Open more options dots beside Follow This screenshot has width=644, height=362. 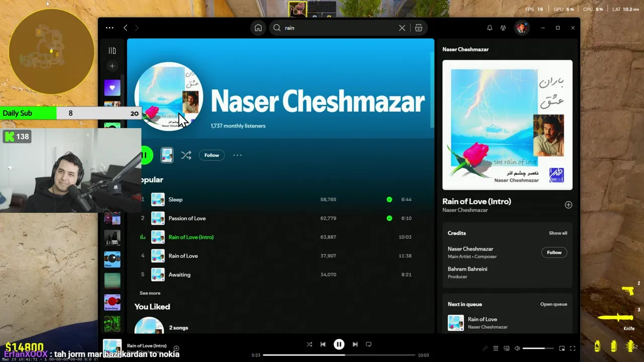[237, 155]
